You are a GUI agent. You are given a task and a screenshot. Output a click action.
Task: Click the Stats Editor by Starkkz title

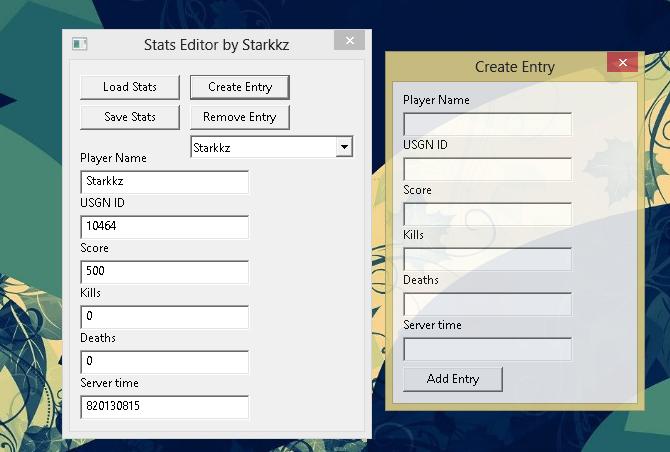pos(216,45)
